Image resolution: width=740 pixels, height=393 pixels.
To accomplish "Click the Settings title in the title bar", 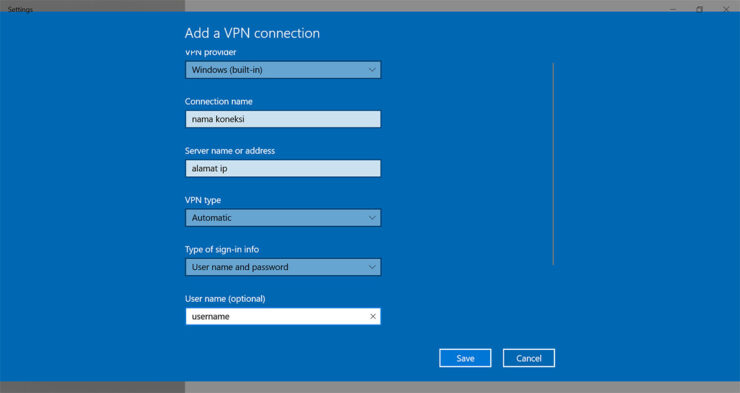I will coord(20,9).
